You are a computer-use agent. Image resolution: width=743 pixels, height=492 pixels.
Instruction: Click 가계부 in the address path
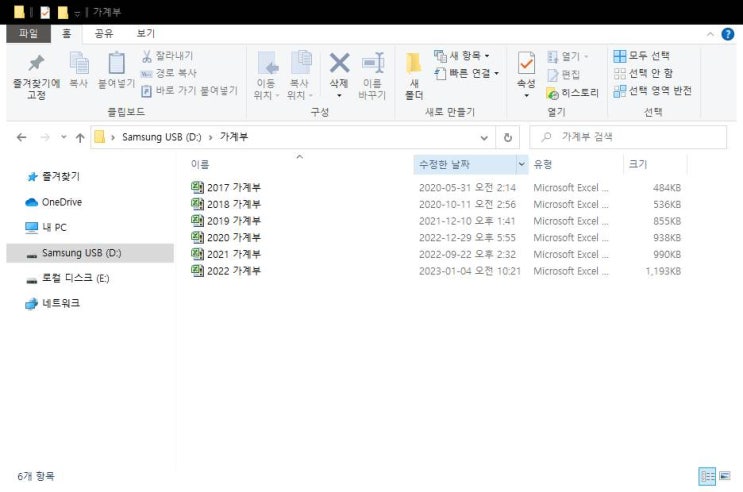[234, 137]
